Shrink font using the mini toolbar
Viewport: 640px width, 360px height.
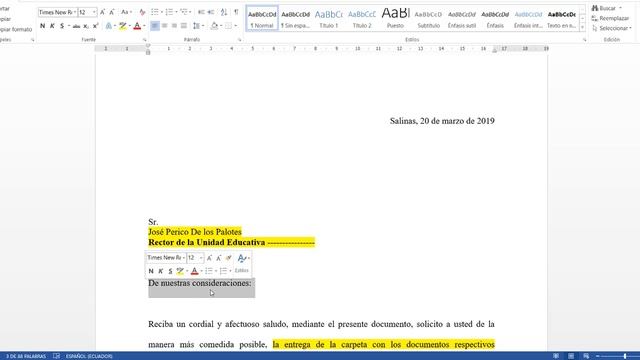[219, 258]
